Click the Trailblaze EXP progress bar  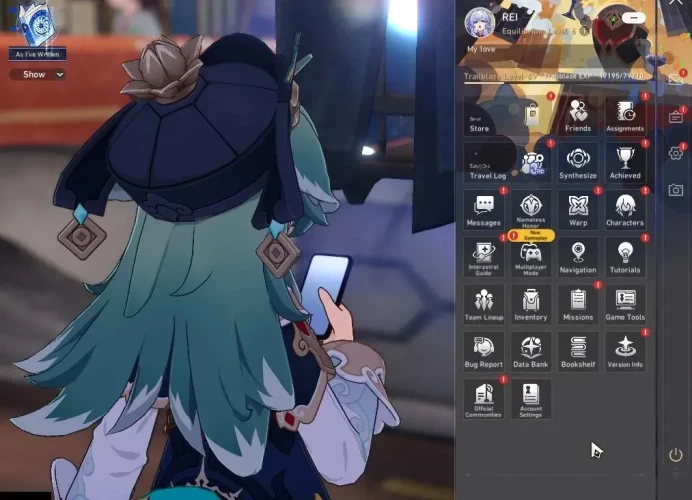click(555, 82)
